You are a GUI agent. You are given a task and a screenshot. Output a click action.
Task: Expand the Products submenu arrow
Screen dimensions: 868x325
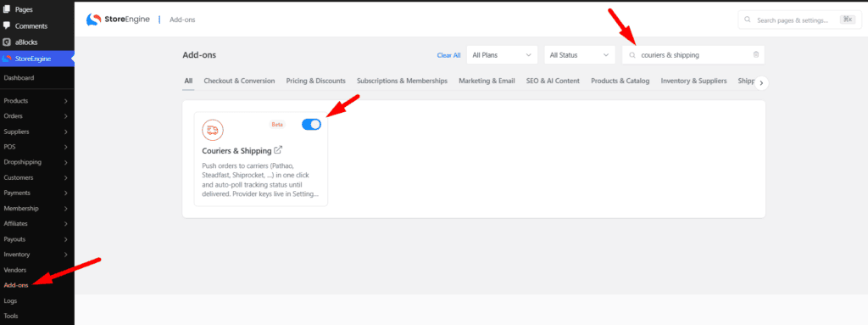(66, 101)
